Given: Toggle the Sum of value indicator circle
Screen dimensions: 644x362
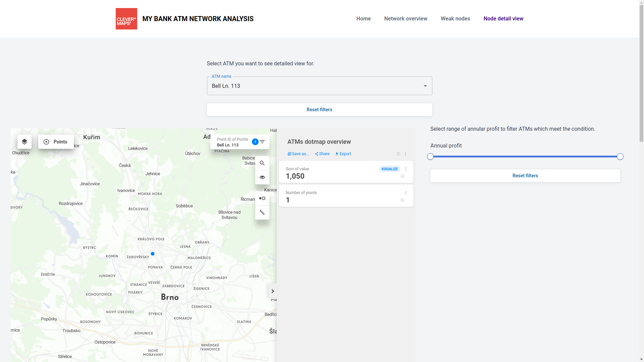Looking at the screenshot, I should point(402,176).
